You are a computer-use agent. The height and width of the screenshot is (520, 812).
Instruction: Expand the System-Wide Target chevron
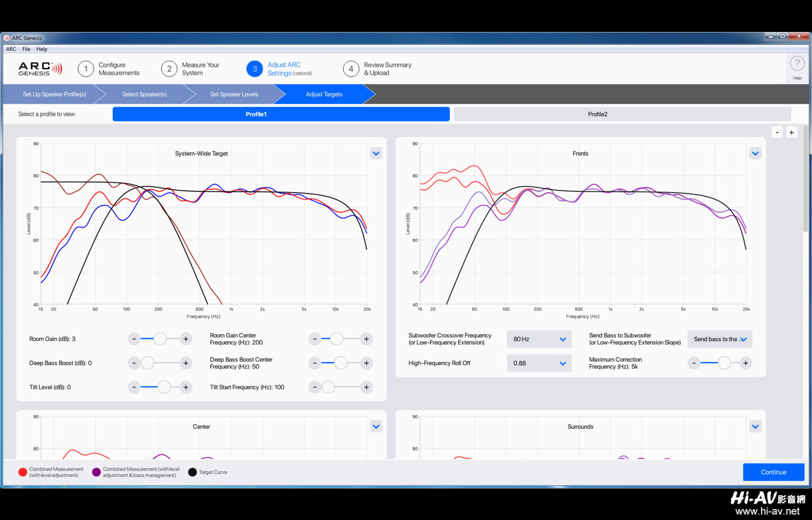pyautogui.click(x=376, y=153)
